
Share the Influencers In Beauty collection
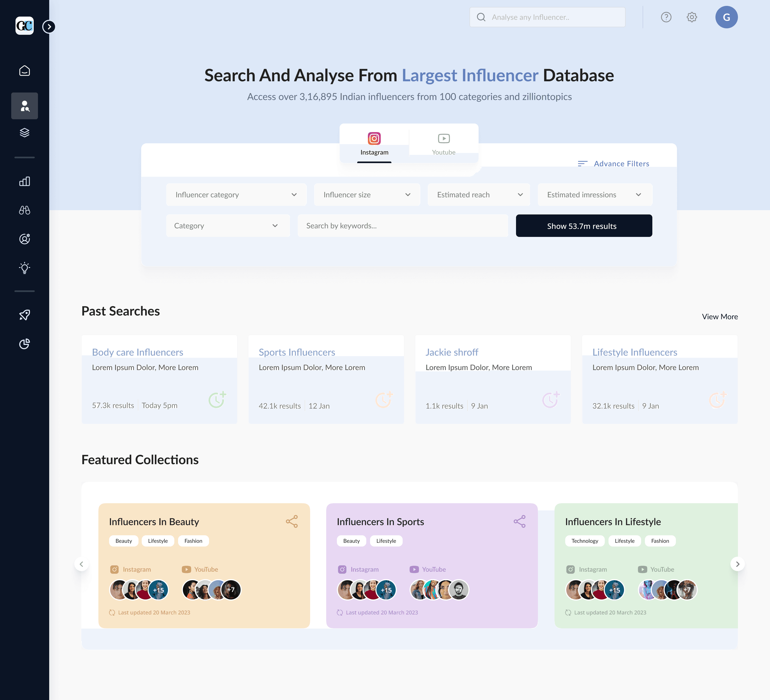click(292, 521)
